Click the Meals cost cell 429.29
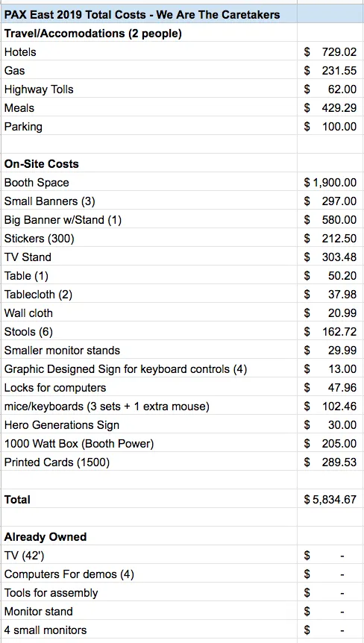This screenshot has height=643, width=364. pyautogui.click(x=330, y=108)
